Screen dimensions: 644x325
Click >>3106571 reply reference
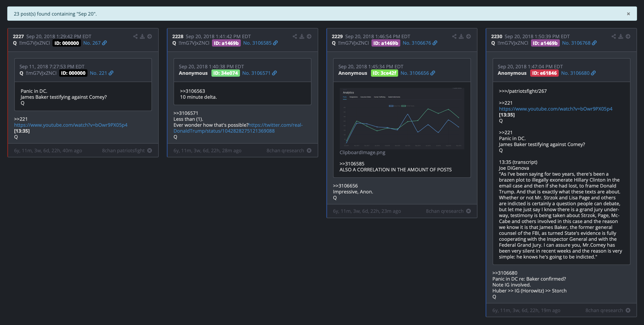coord(186,113)
